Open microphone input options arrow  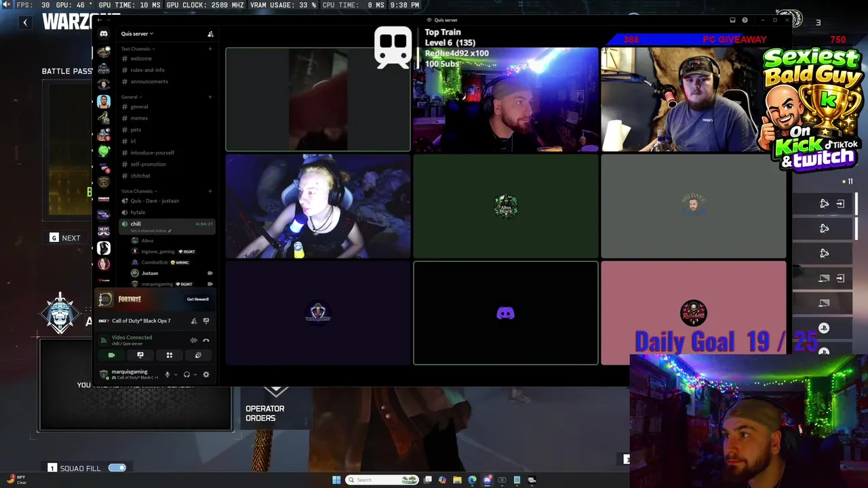[176, 374]
